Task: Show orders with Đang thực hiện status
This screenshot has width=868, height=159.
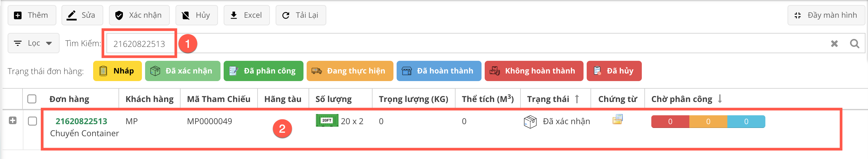Action: pyautogui.click(x=349, y=71)
